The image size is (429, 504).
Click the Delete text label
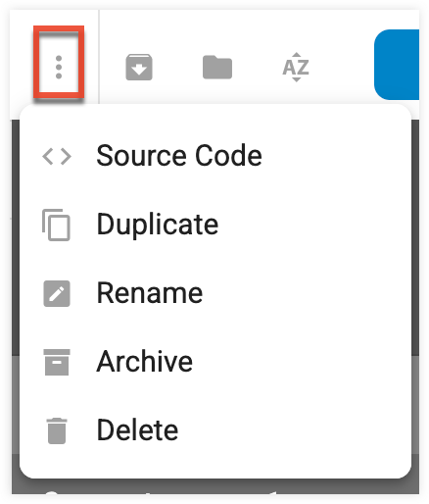[x=137, y=430]
